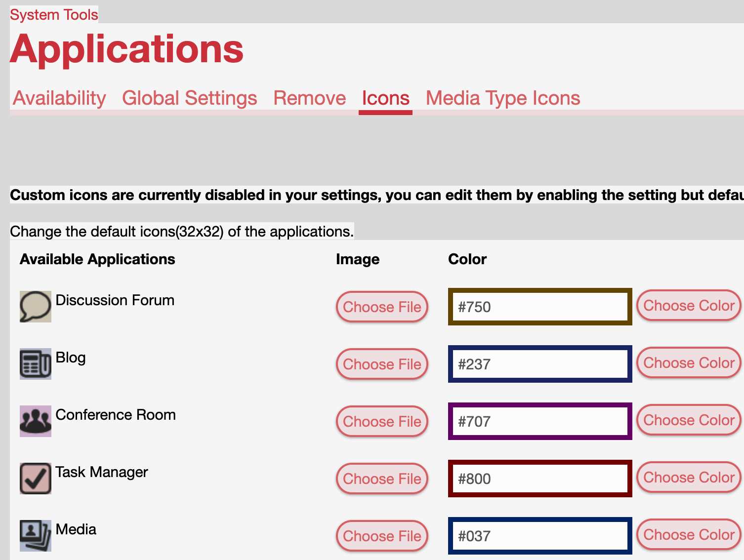Choose File for Media
The image size is (744, 560).
(382, 536)
